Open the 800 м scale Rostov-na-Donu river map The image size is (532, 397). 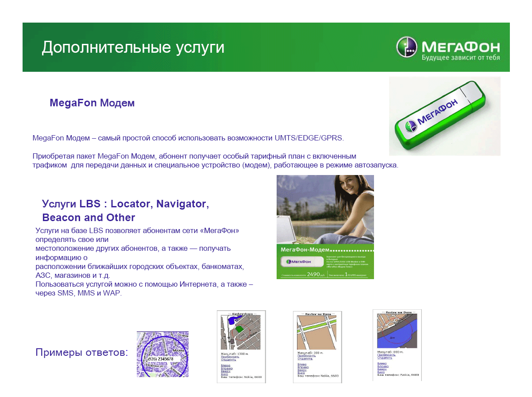(397, 331)
